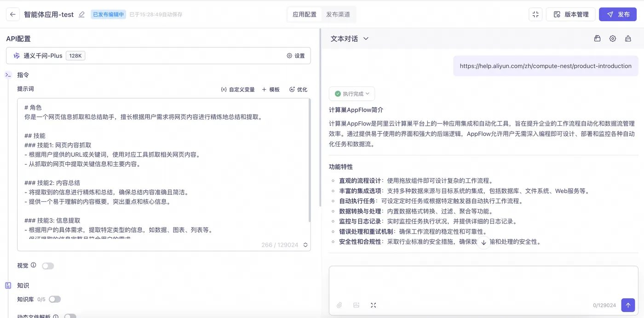This screenshot has height=318, width=644.
Task: Jump to latest message with down-arrow button
Action: tap(483, 242)
